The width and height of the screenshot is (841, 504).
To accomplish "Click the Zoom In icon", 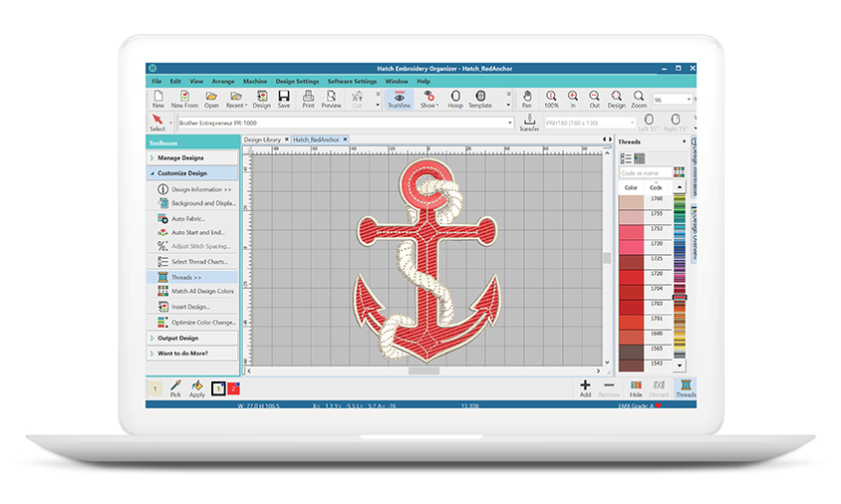I will click(x=573, y=100).
